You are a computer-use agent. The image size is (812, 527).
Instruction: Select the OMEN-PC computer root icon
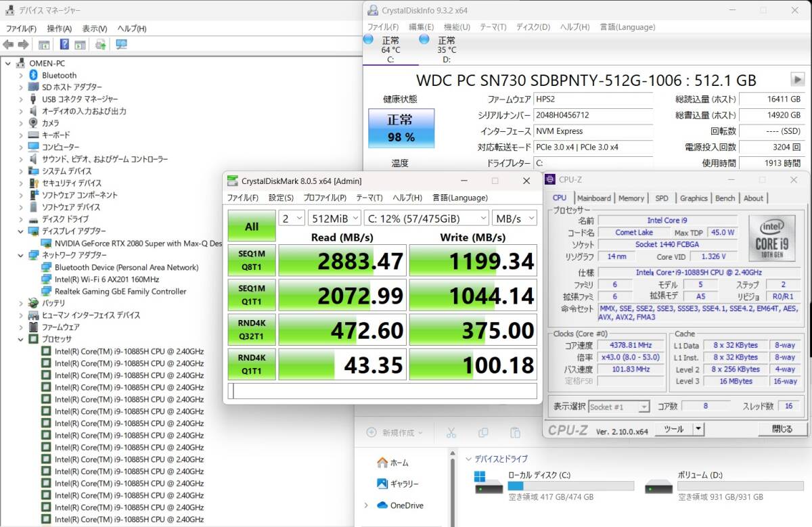21,63
